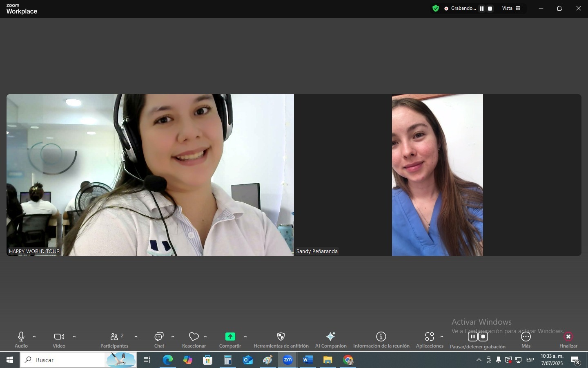Open the Vista layout menu
This screenshot has height=368, width=588.
512,8
